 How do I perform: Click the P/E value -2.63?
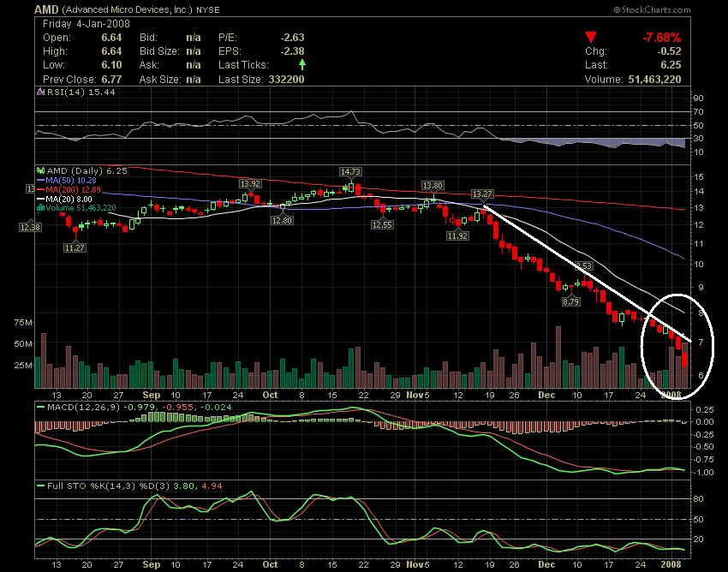(x=293, y=38)
